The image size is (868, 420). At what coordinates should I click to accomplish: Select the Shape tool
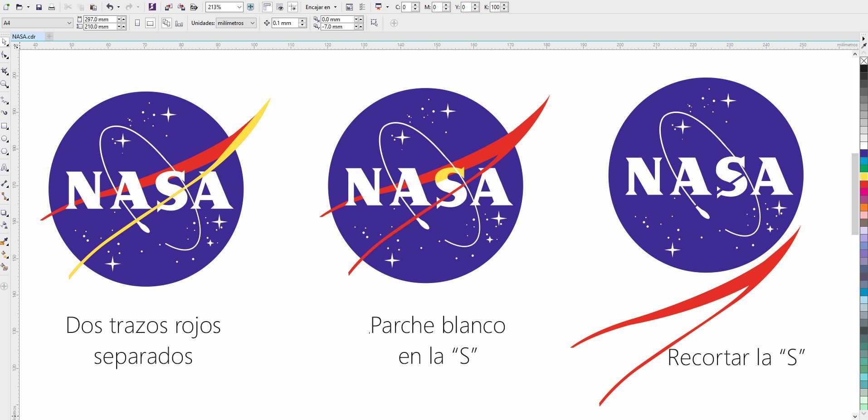tap(5, 55)
